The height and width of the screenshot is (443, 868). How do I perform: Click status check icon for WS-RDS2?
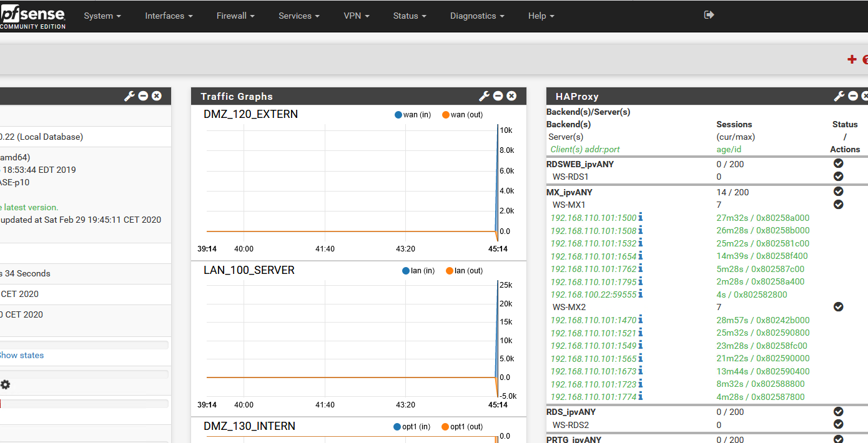pyautogui.click(x=839, y=424)
